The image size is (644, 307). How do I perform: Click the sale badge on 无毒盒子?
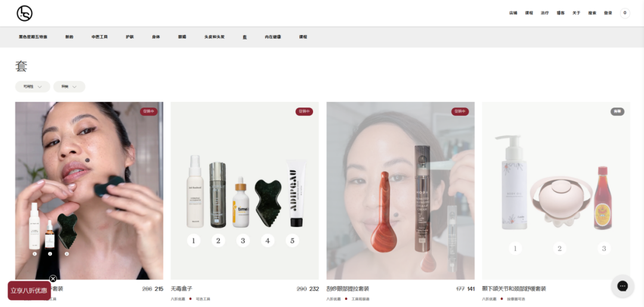click(304, 111)
